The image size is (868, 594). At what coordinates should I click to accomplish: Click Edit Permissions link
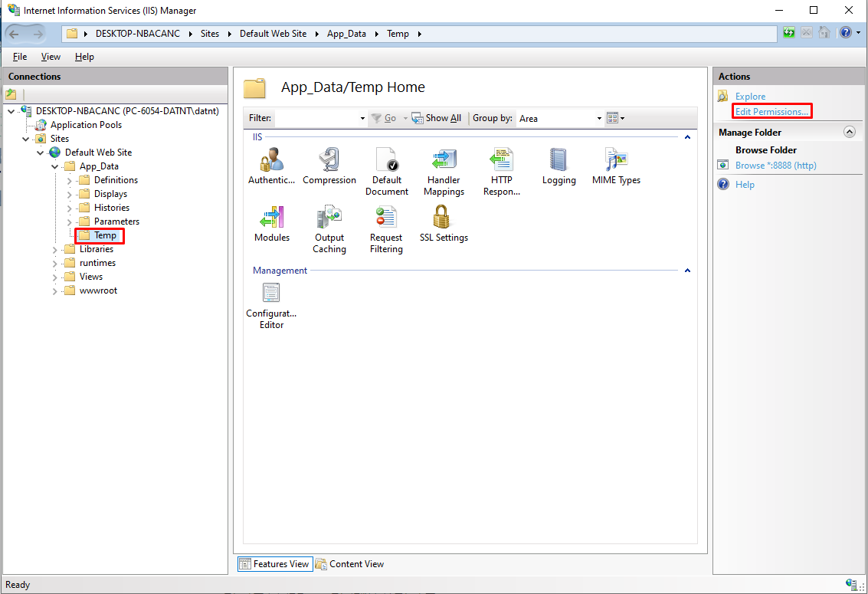pyautogui.click(x=771, y=112)
